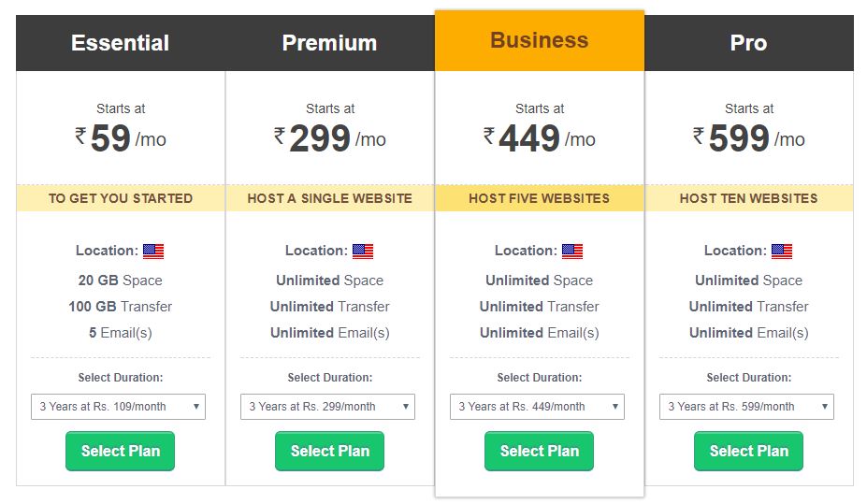867x504 pixels.
Task: Click the HOST FIVE WEBSITES yellow banner
Action: [540, 198]
